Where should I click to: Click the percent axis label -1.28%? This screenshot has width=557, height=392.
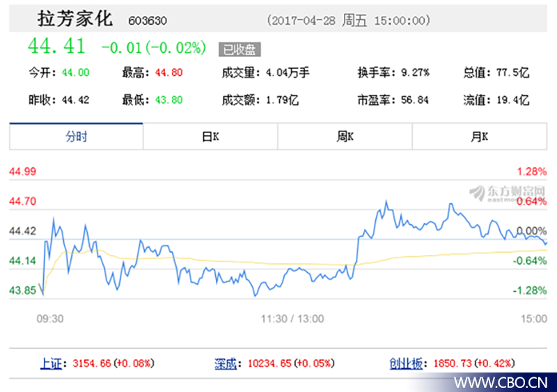click(530, 291)
